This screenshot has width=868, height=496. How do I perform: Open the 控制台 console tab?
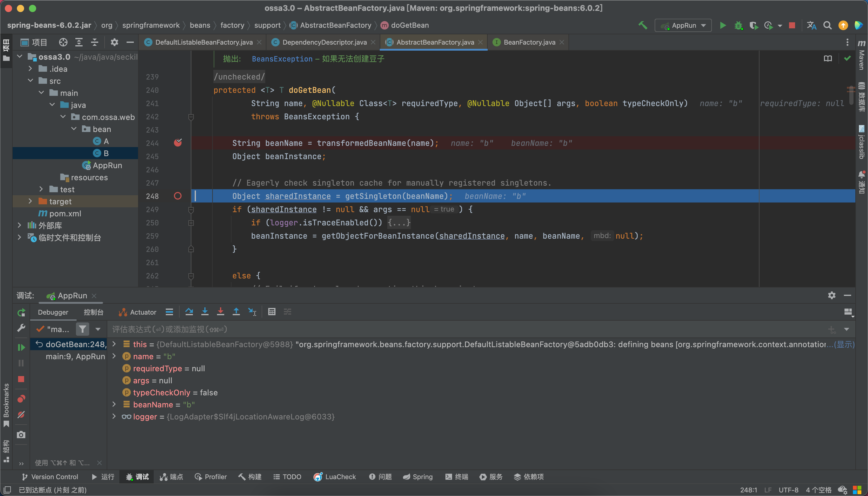[x=93, y=312]
